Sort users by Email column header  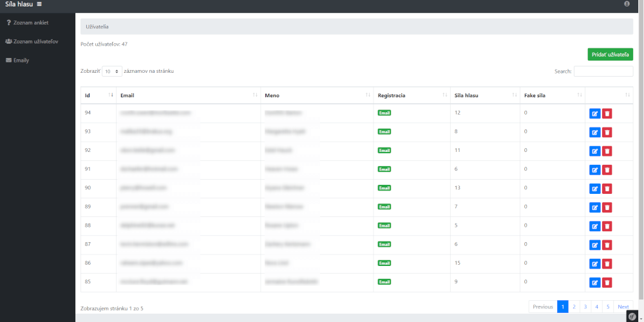(187, 95)
